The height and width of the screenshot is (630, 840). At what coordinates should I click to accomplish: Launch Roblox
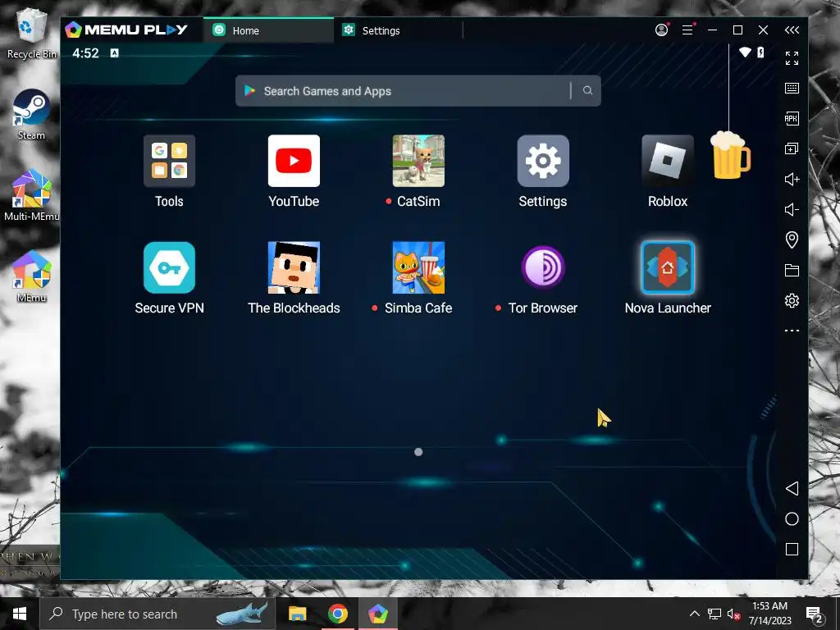pos(668,162)
